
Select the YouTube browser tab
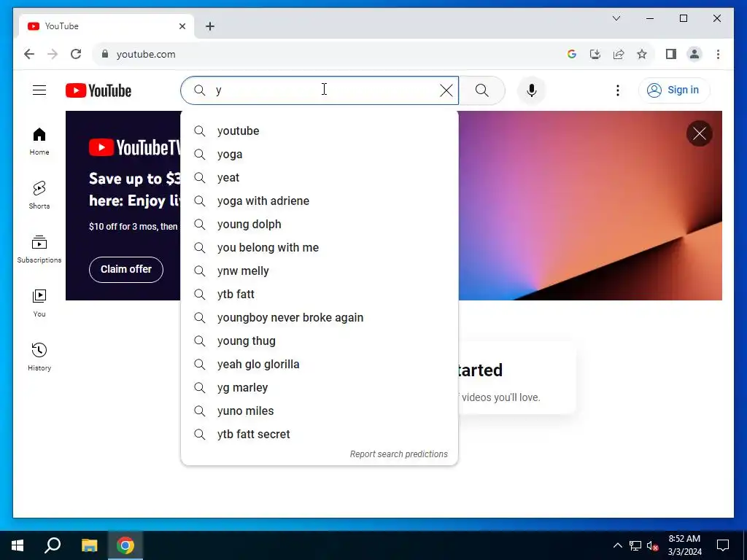[x=107, y=26]
